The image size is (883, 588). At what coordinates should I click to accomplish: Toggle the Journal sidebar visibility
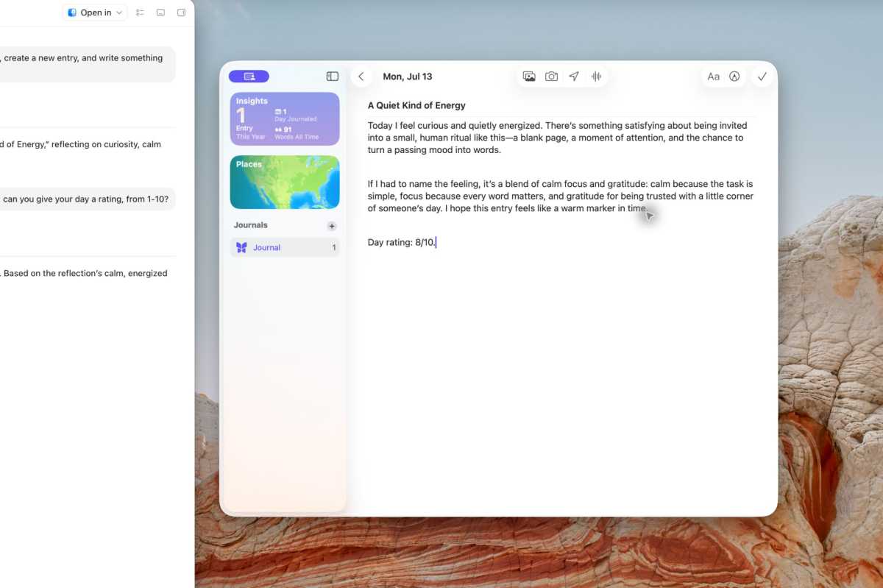(333, 77)
